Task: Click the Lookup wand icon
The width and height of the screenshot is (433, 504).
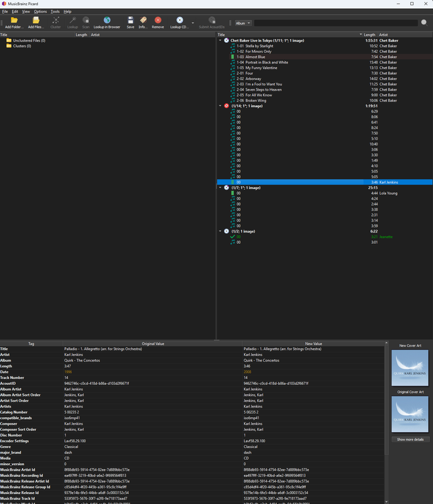Action: (72, 20)
